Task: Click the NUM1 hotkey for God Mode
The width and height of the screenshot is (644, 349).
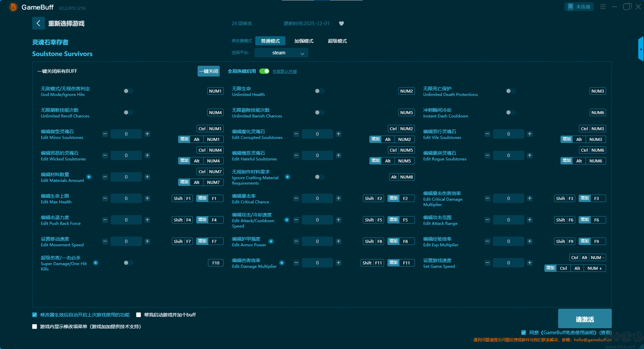Action: pos(215,91)
